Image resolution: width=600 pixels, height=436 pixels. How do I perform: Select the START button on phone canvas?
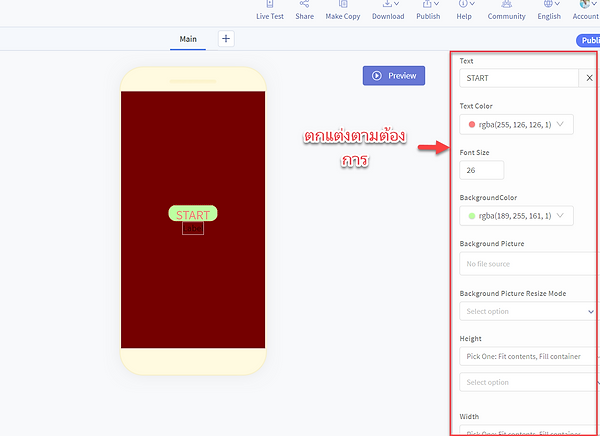(x=193, y=214)
